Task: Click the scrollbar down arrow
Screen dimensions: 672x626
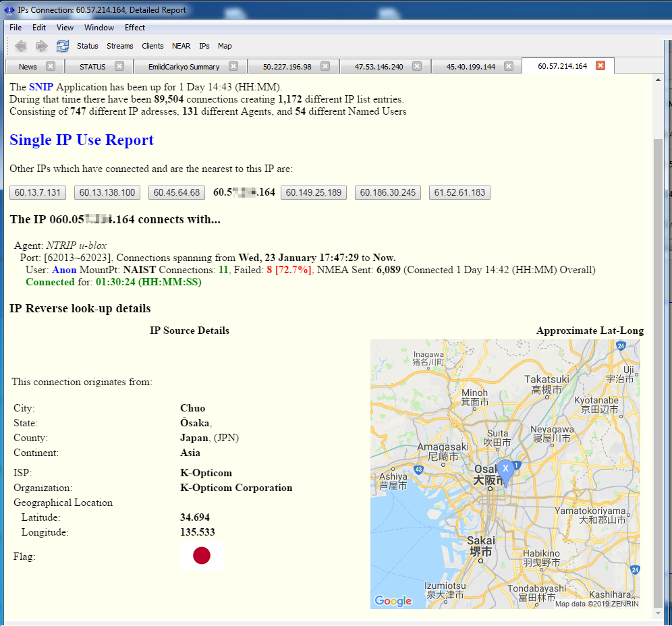Action: pos(659,613)
